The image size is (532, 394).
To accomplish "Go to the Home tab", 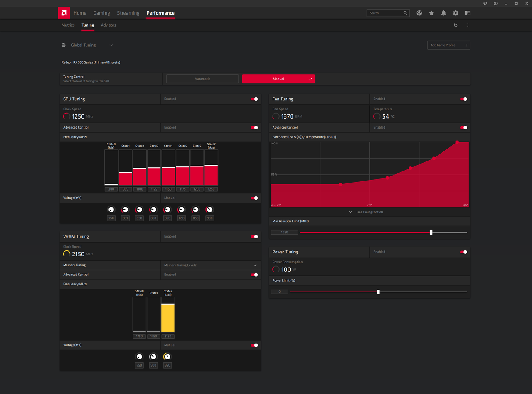I will point(80,13).
